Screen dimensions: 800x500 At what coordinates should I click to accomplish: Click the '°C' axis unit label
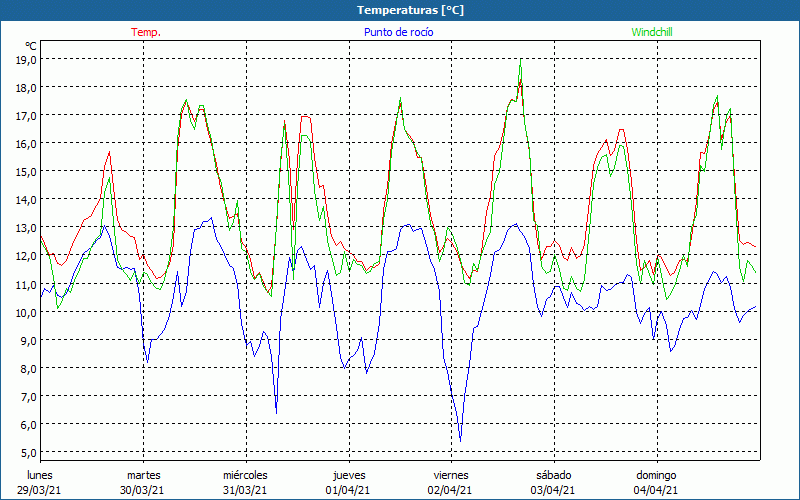[31, 46]
